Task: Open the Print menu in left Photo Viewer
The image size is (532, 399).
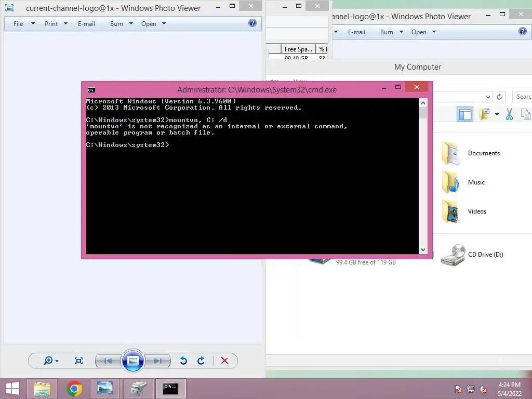Action: coord(51,24)
